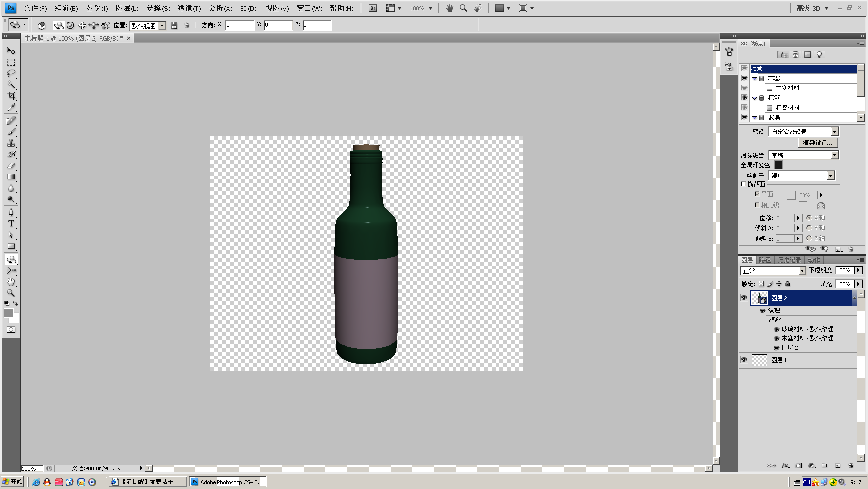Launch Bridge from the Br icon
Viewport: 868px width, 489px height.
[373, 8]
